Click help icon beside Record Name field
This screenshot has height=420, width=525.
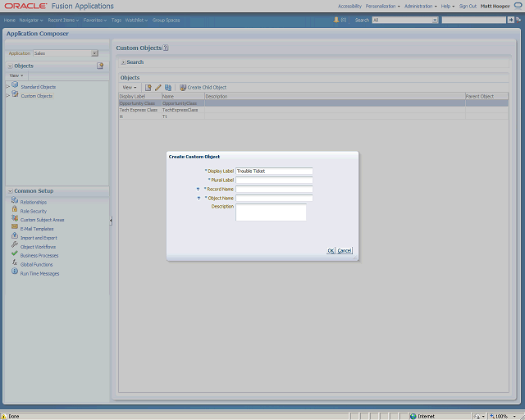[198, 189]
